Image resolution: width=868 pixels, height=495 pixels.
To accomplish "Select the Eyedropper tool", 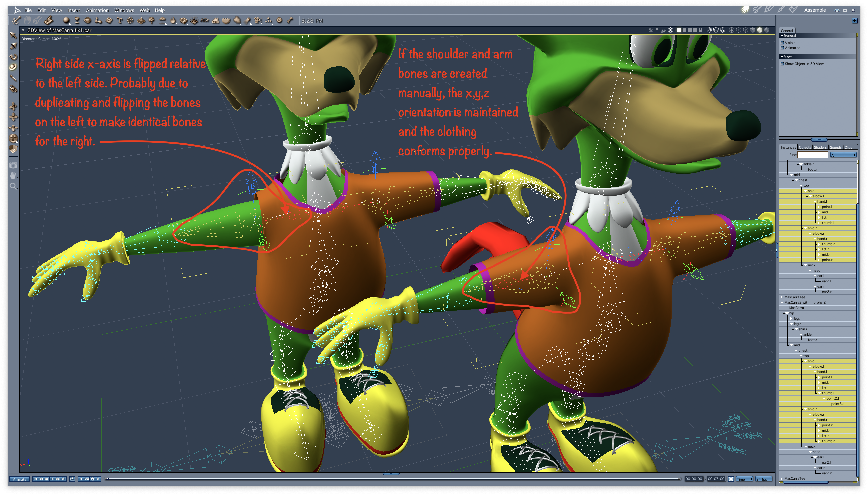I will tap(13, 78).
